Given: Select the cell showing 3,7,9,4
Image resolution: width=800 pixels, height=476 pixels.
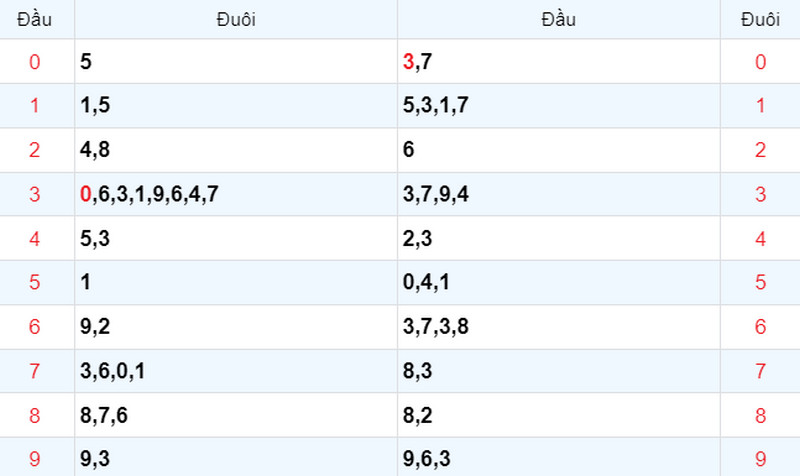Looking at the screenshot, I should (559, 194).
